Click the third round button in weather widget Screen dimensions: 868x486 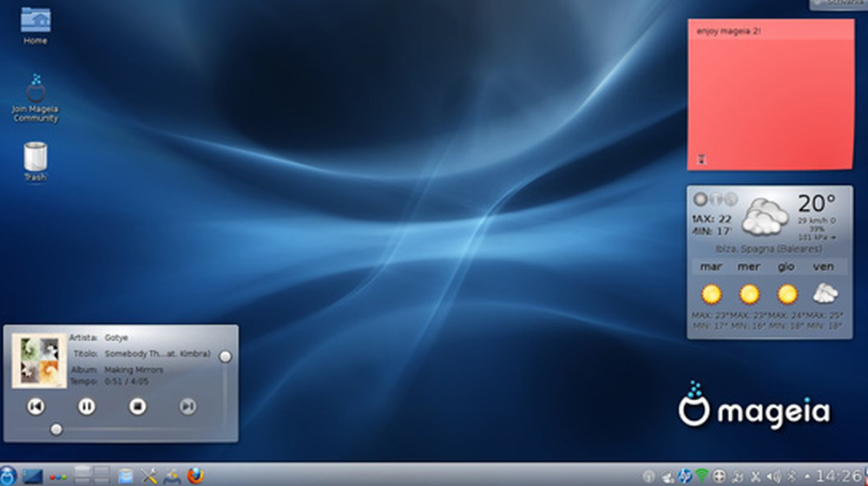(731, 200)
